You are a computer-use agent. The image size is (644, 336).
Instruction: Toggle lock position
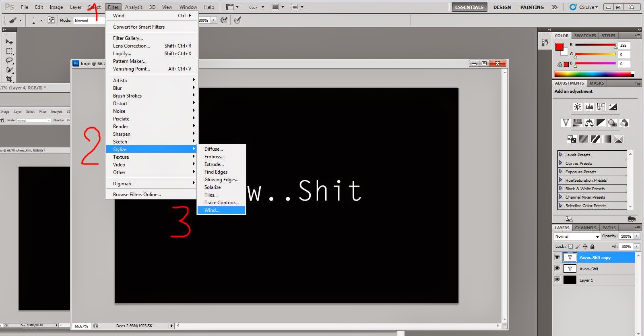[x=585, y=247]
